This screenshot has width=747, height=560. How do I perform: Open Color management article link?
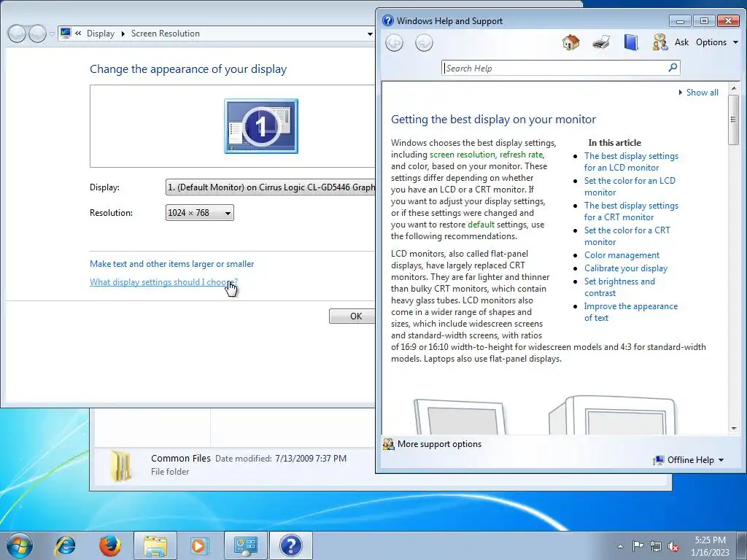(x=622, y=254)
